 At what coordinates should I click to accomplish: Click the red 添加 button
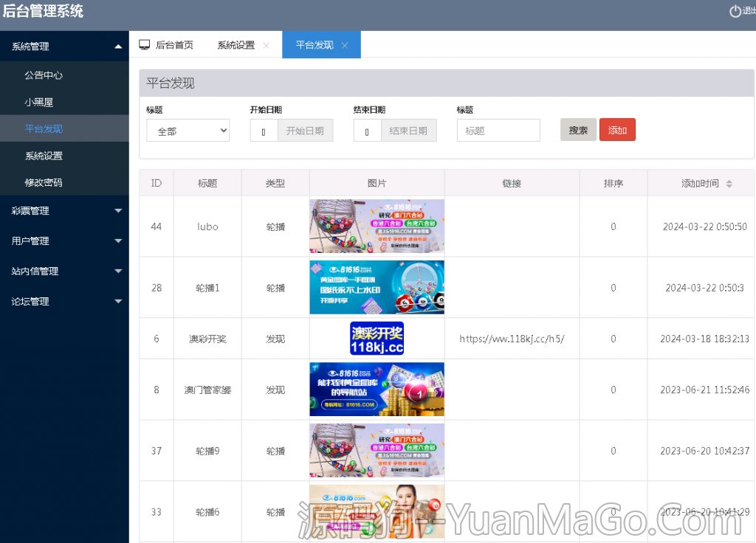[617, 129]
